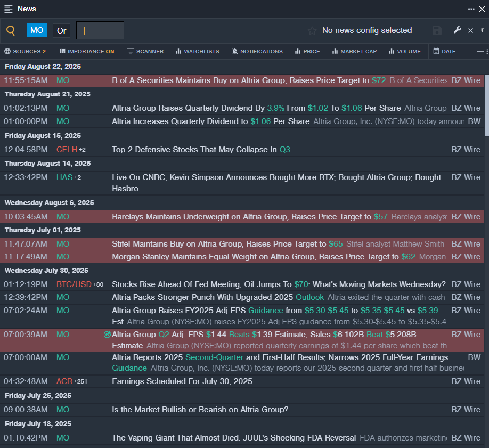
Task: Open the Sources 2 dropdown
Action: [25, 52]
